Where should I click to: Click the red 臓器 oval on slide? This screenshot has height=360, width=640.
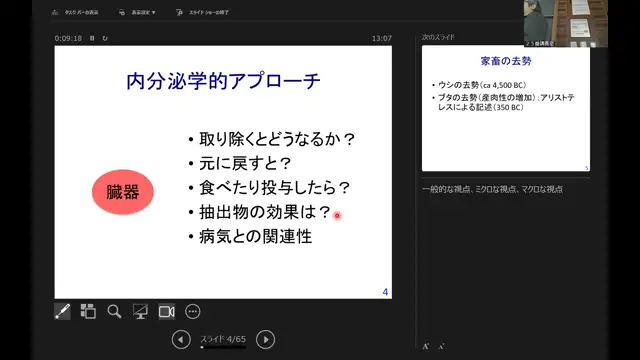(x=123, y=192)
